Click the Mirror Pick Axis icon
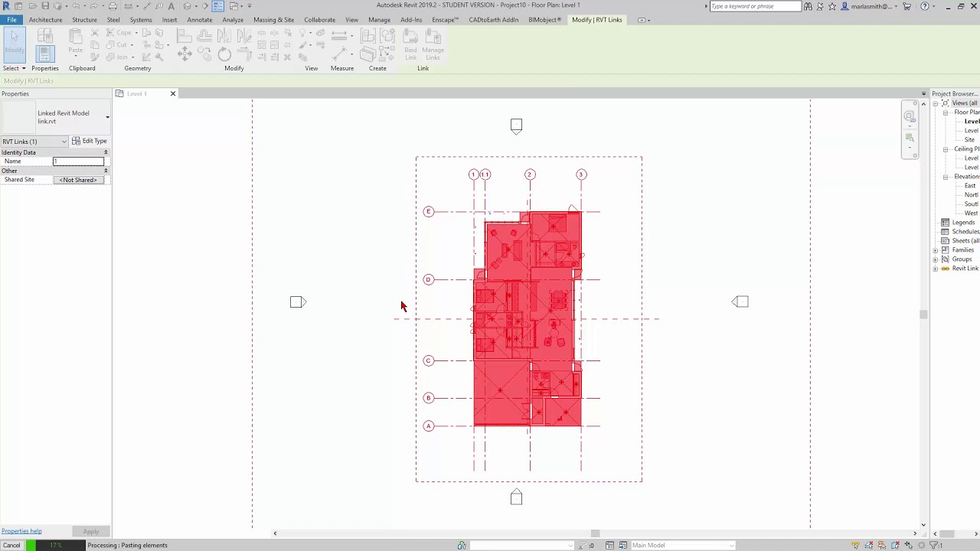 click(x=224, y=35)
